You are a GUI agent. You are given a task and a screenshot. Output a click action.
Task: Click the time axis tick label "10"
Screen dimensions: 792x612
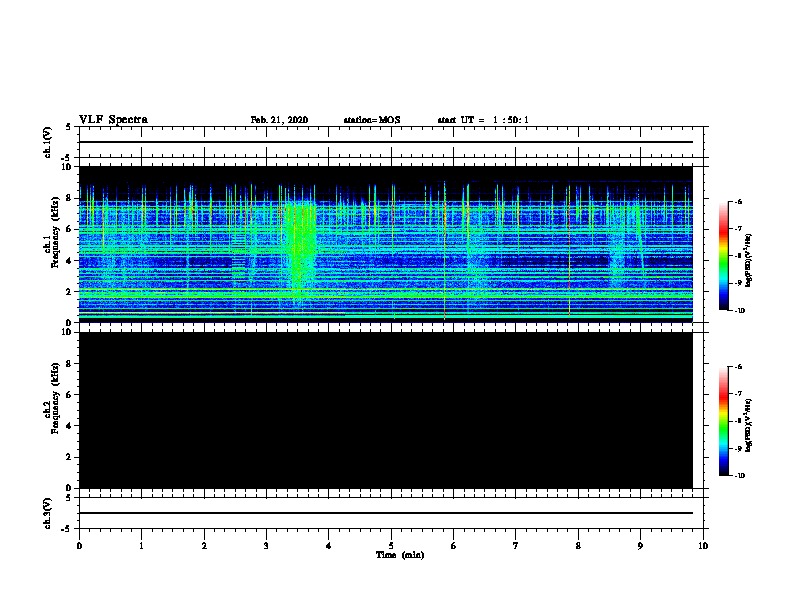coord(703,546)
